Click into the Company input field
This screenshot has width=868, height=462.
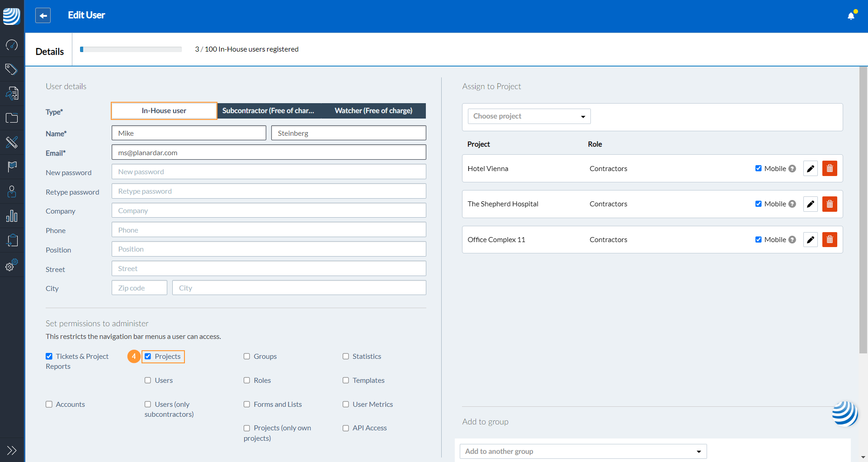pos(269,211)
